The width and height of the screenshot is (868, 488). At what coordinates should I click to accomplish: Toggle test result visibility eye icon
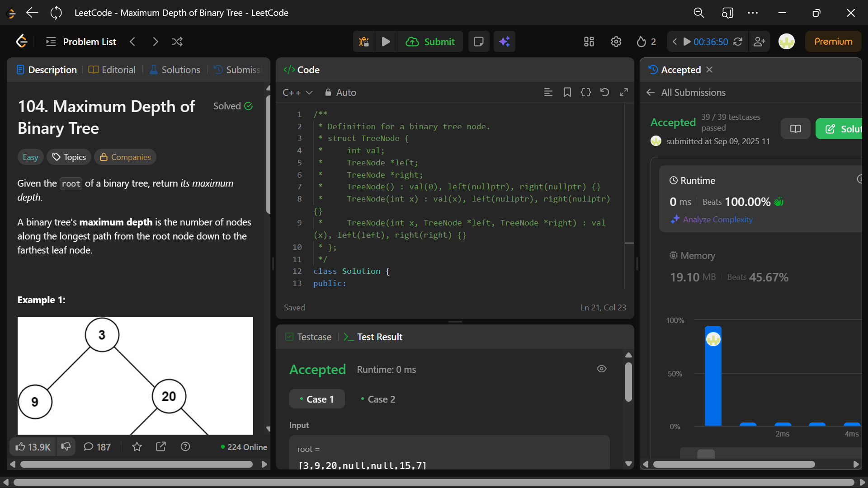601,369
